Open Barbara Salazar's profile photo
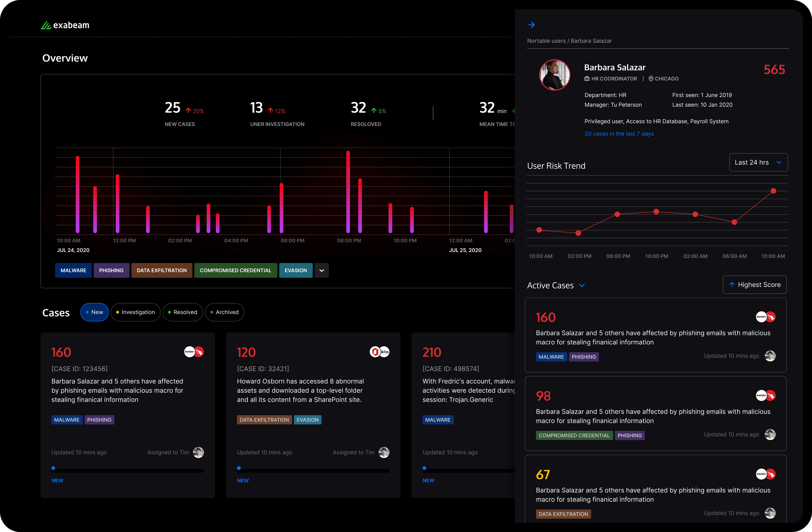 click(x=554, y=75)
